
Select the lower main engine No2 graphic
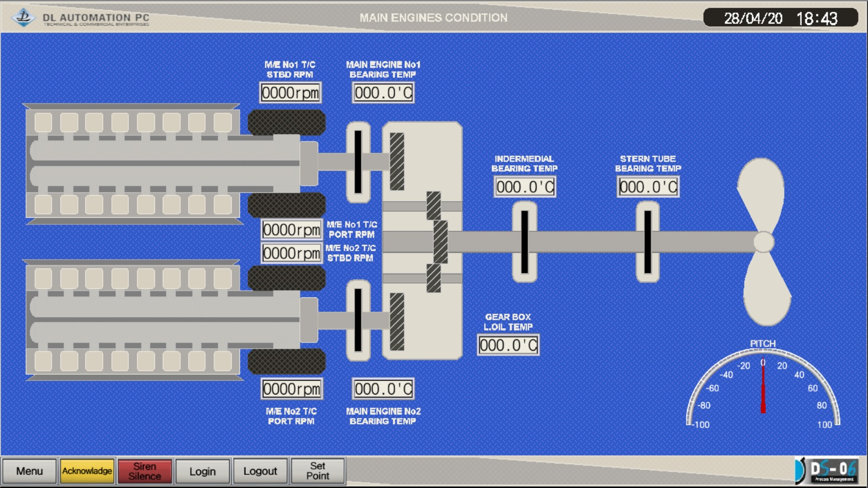point(133,320)
